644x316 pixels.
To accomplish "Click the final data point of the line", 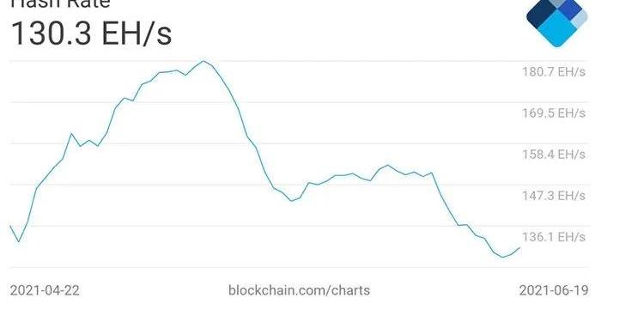I will (x=520, y=248).
